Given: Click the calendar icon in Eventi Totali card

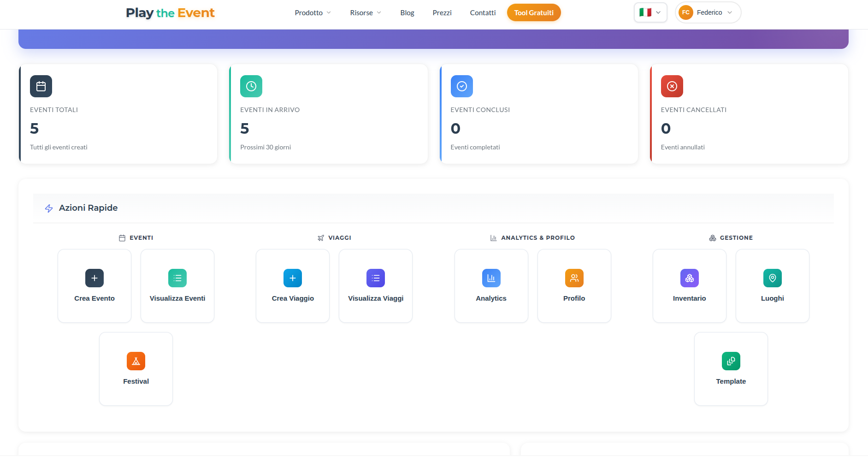Looking at the screenshot, I should tap(41, 86).
